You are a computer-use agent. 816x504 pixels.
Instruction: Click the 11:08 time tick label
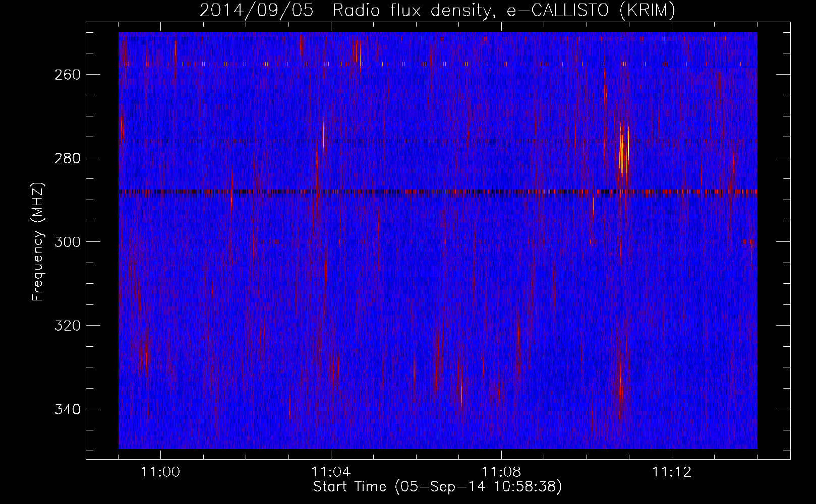[501, 472]
